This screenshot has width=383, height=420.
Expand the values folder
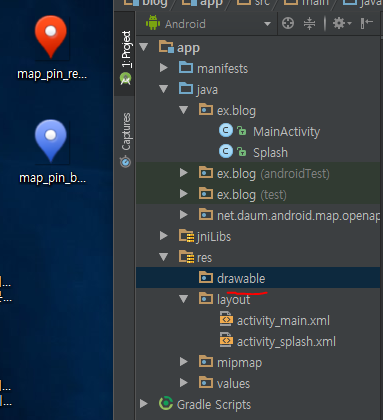183,383
